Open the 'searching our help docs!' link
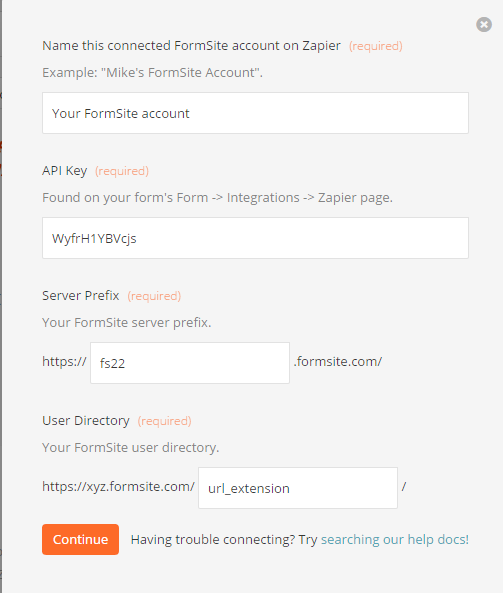This screenshot has width=503, height=593. 395,539
